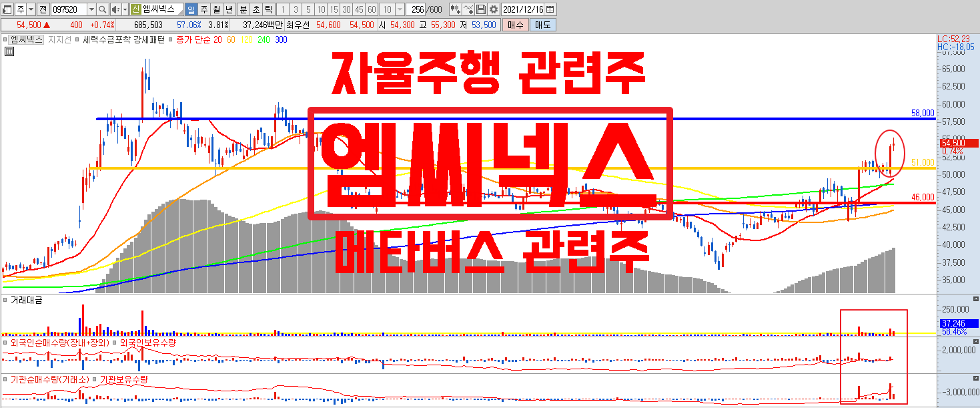Click the save floppy disk icon
This screenshot has height=408, width=980.
coord(481,9)
